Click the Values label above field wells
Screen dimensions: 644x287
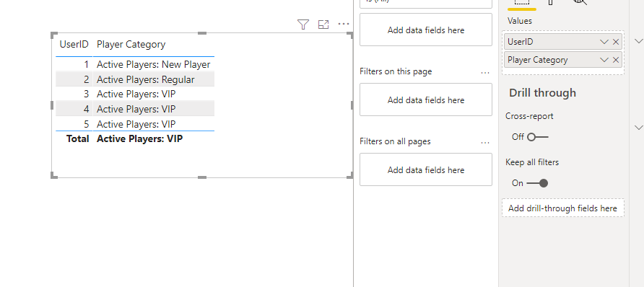(520, 21)
